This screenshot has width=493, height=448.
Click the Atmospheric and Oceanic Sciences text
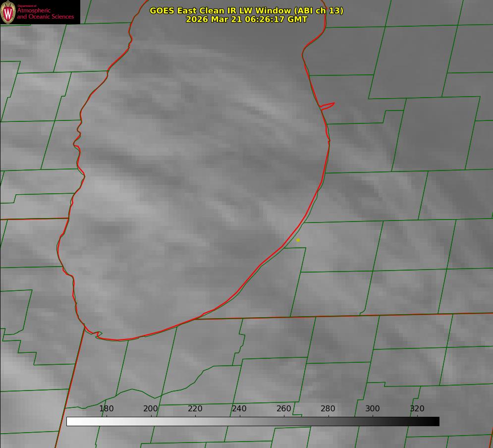pos(45,13)
